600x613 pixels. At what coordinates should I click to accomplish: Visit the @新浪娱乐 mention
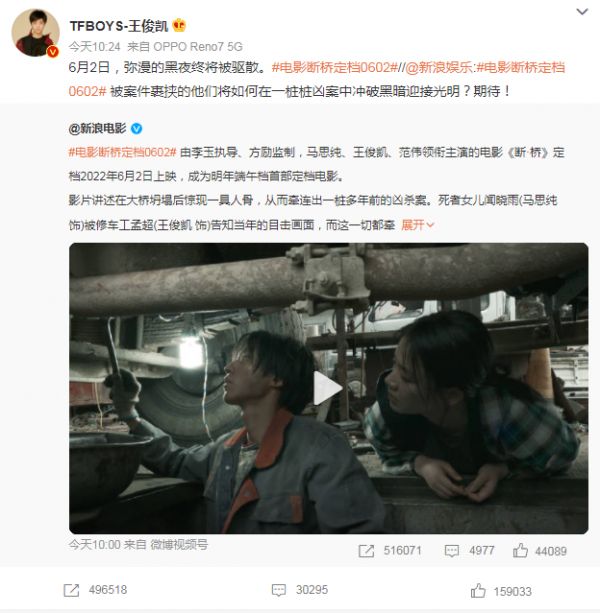click(439, 68)
